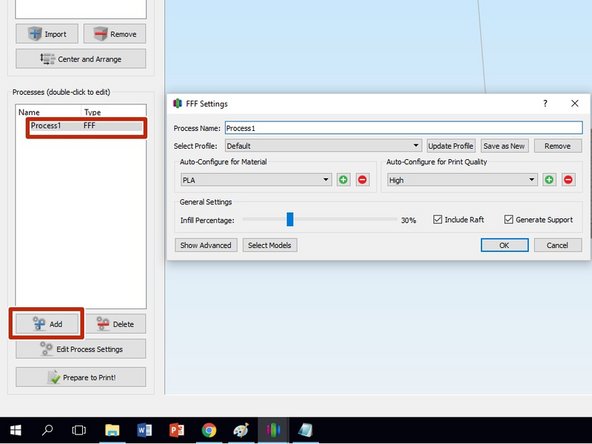Delete the selected process
This screenshot has width=592, height=444.
[116, 324]
